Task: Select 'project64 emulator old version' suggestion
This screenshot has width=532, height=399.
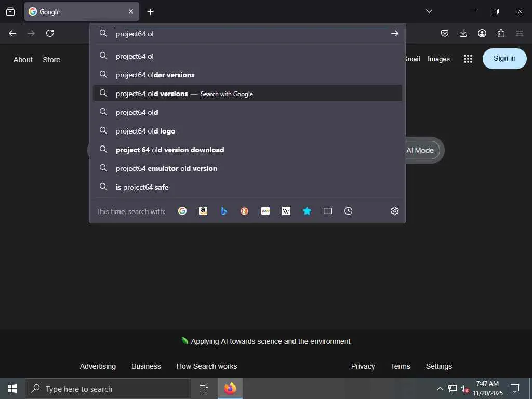Action: [x=247, y=168]
